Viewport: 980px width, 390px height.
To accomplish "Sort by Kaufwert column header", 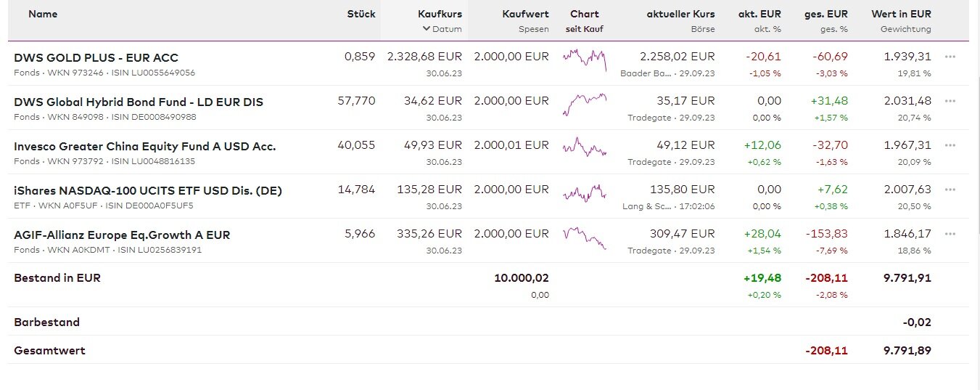I will tap(525, 14).
